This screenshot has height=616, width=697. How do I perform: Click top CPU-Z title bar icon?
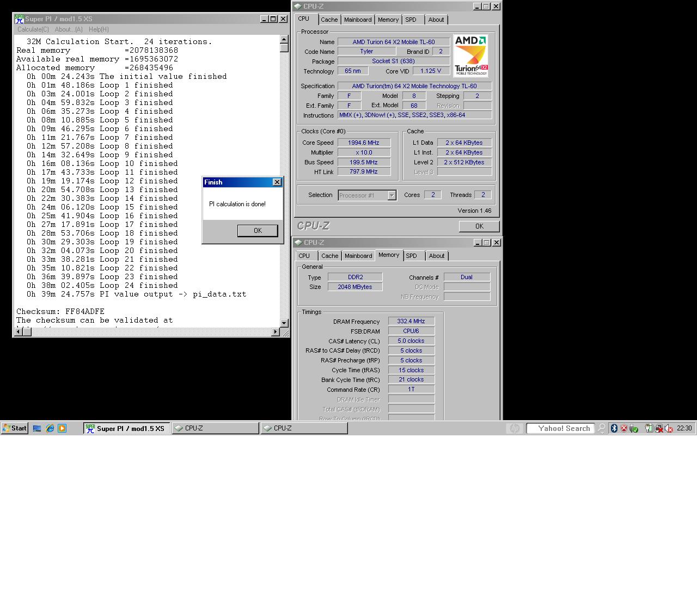298,7
